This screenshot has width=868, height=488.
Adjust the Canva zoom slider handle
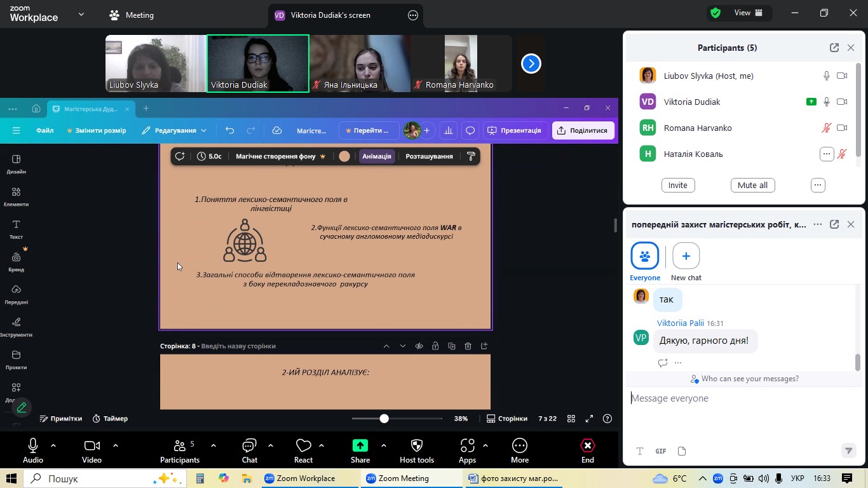pos(384,419)
